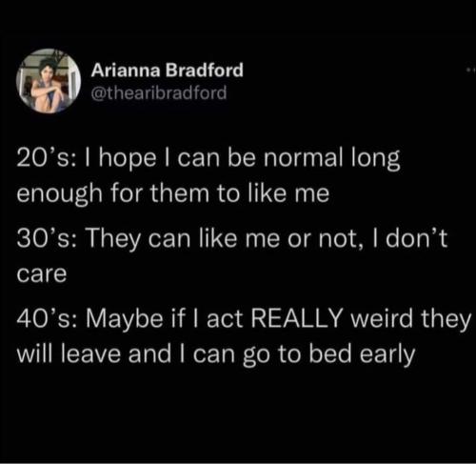Click the capitalized word "REALLY"
476x464 pixels.
(x=297, y=318)
